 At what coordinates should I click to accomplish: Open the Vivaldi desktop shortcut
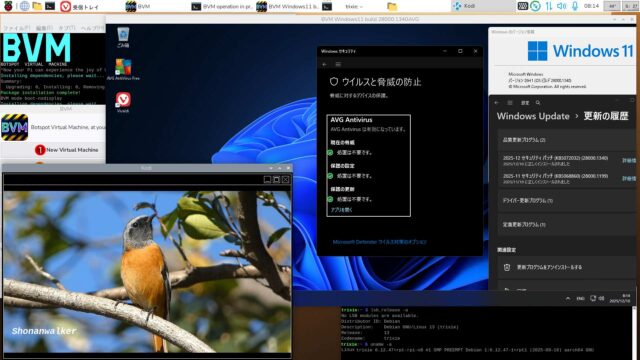coord(123,102)
